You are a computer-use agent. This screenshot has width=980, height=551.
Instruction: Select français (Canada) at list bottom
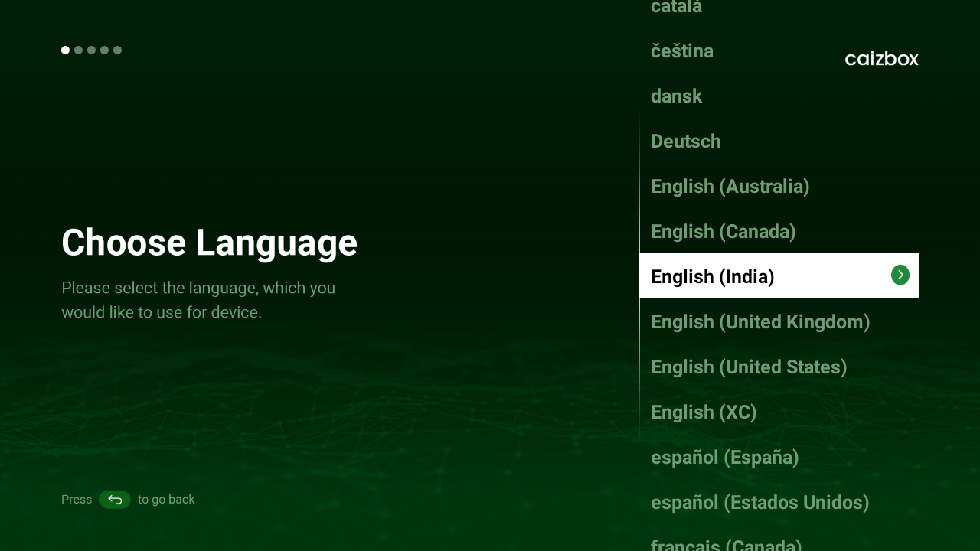click(726, 545)
